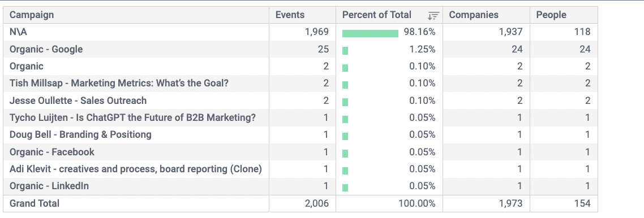Choose the Adi Klevit creatives and process campaign
Viewport: 644px width, 218px height.
pos(136,169)
